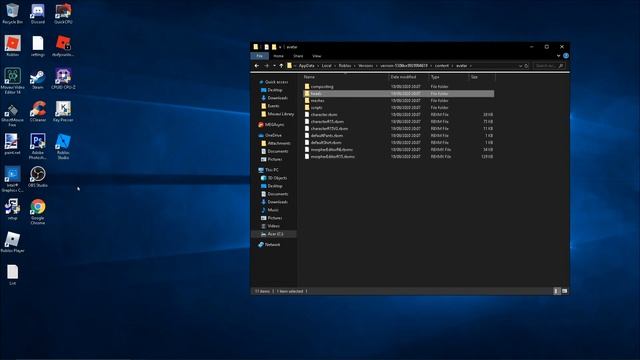
Task: Open the File menu tab
Action: (x=260, y=56)
